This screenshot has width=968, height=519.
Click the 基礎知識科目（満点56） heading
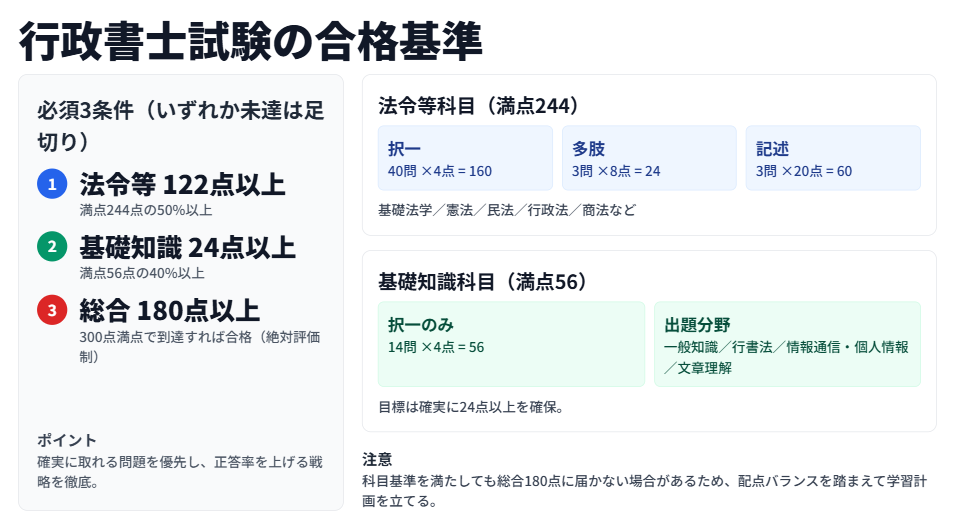pos(480,281)
